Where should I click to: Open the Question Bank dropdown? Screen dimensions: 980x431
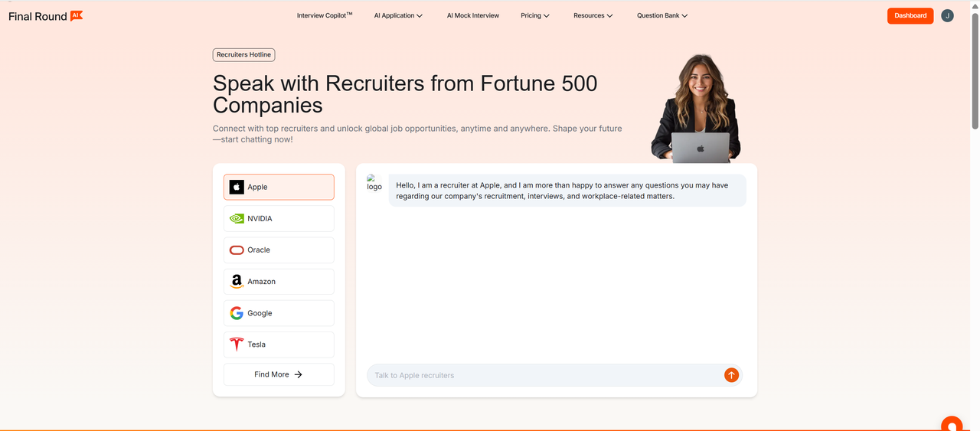[x=662, y=16]
